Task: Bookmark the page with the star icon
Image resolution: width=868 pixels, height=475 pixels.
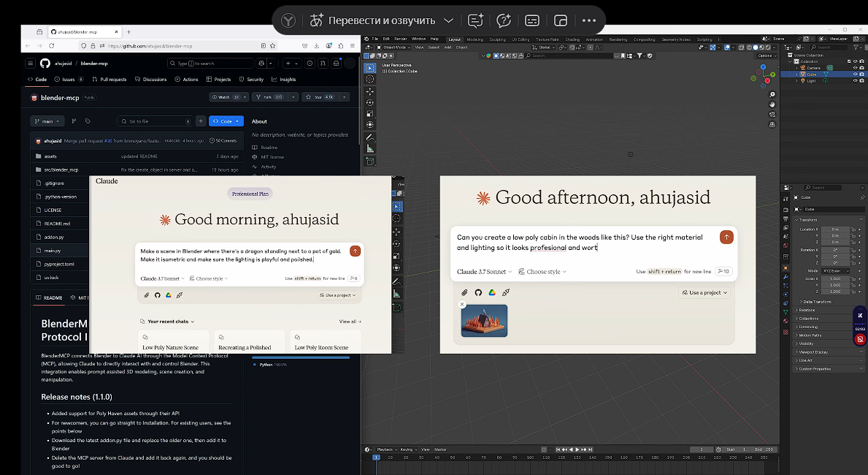Action: (x=272, y=46)
